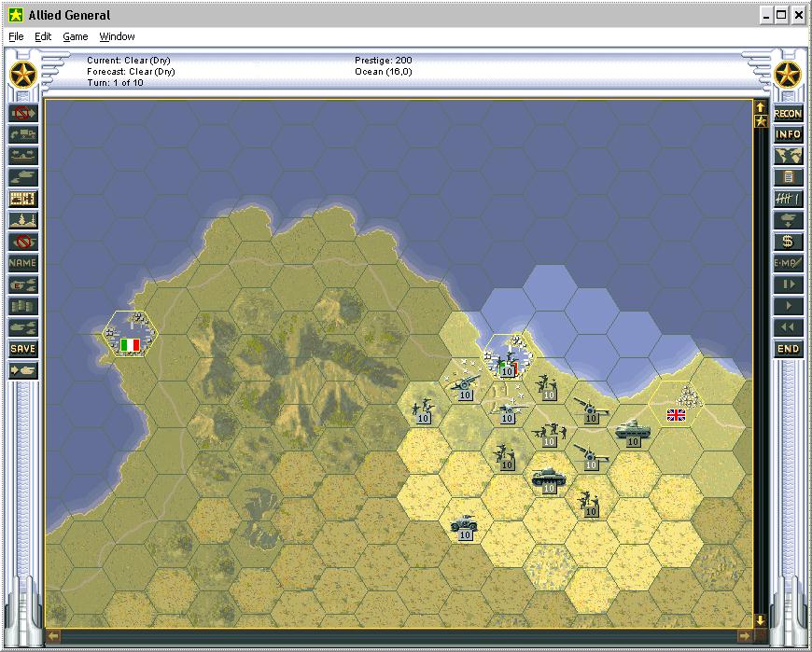Open the unit list document icon
812x652 pixels.
pyautogui.click(x=788, y=177)
